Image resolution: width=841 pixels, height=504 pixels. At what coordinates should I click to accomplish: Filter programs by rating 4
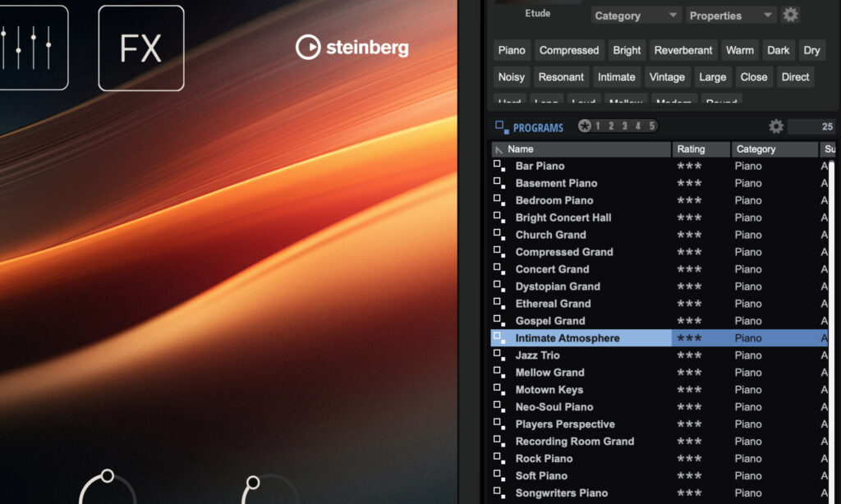pos(637,126)
